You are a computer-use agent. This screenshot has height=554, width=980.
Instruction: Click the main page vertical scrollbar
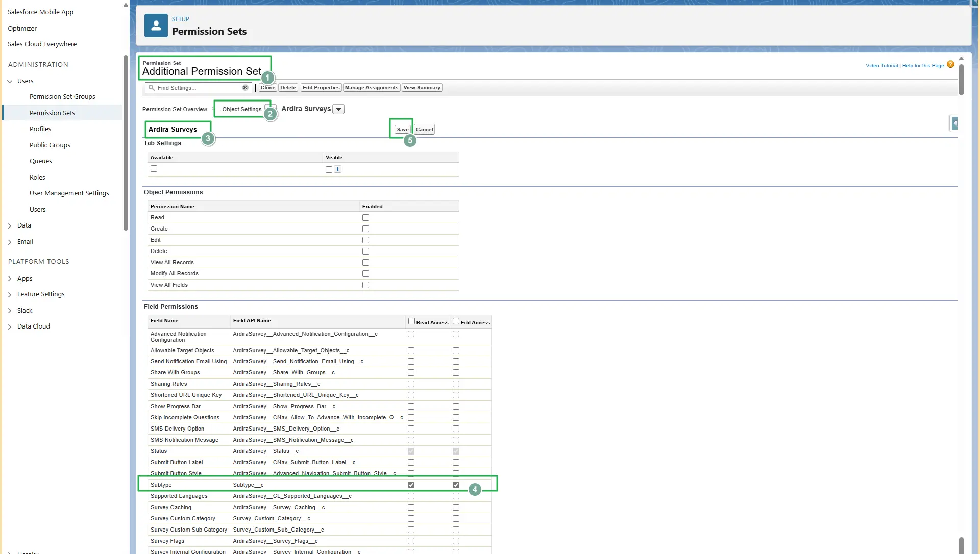961,79
